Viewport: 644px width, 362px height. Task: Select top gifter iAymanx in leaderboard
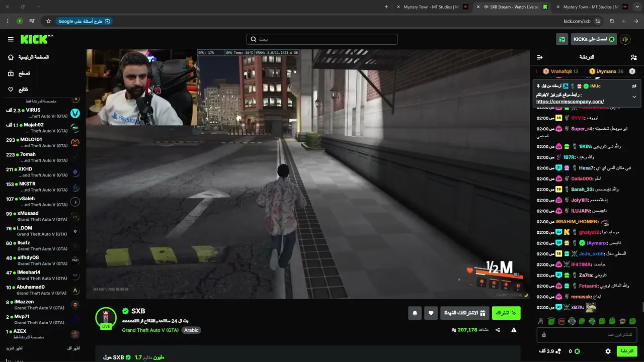(606, 71)
